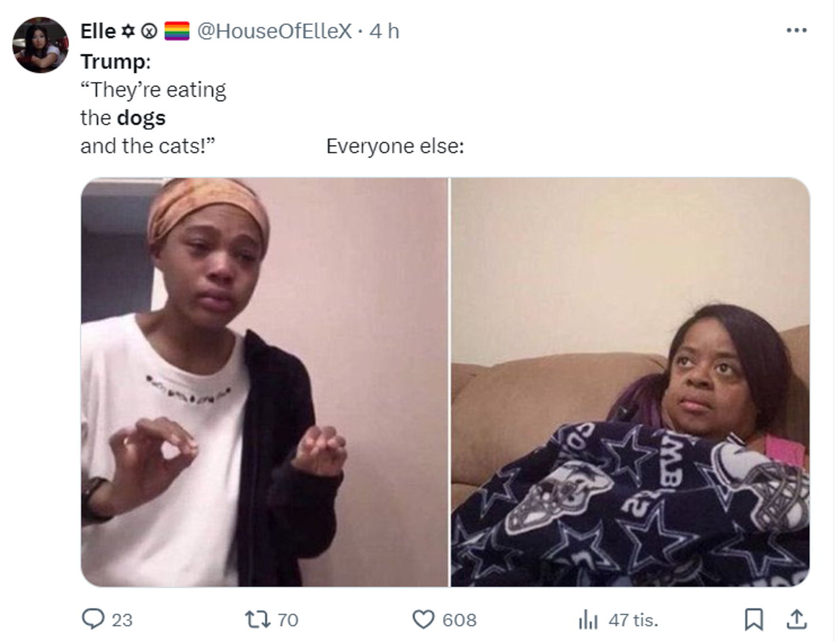Click the 47 tis. views count

tap(633, 620)
